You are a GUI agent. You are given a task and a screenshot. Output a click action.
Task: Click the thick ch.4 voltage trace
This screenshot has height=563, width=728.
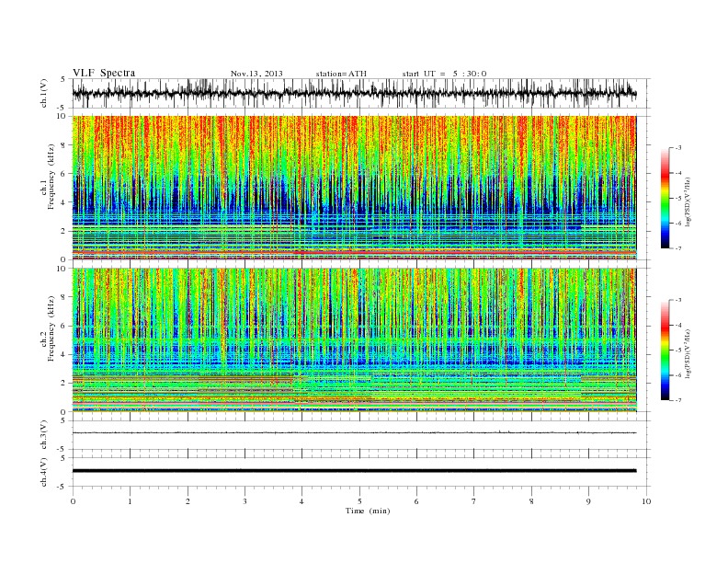point(354,471)
